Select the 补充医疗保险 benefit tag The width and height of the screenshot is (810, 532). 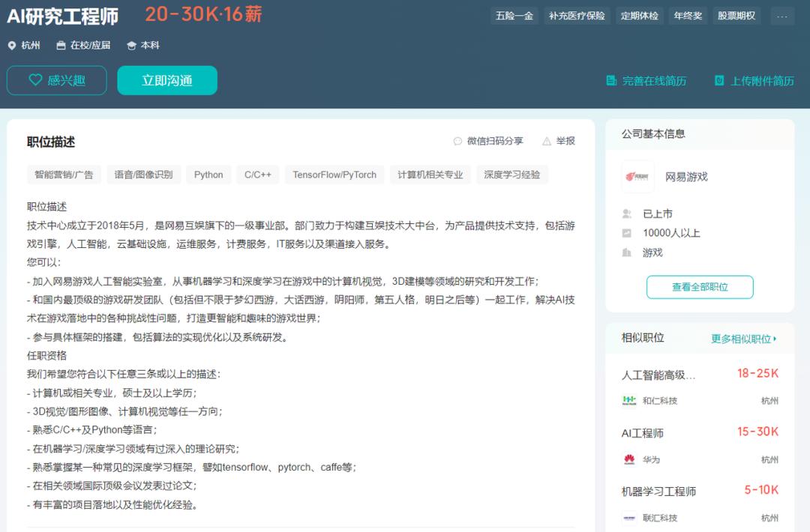click(x=577, y=16)
